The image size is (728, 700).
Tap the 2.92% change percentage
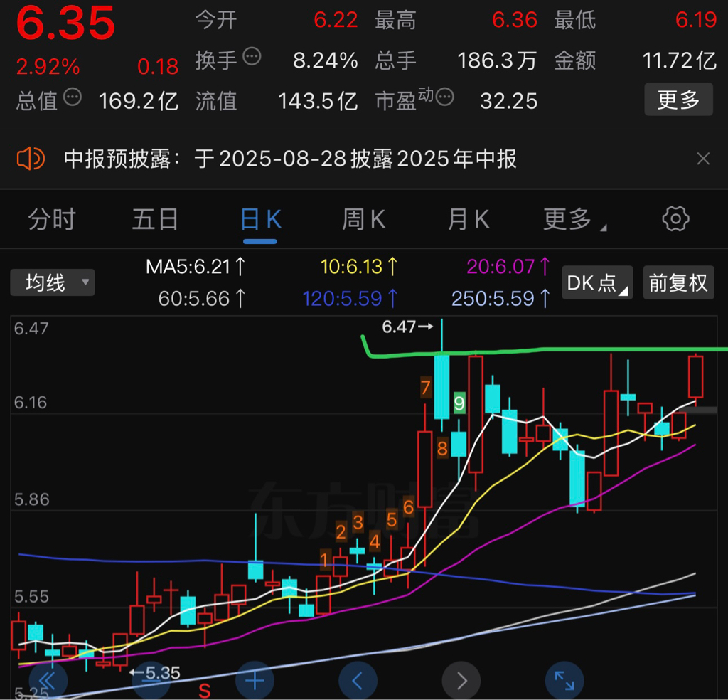tap(48, 66)
